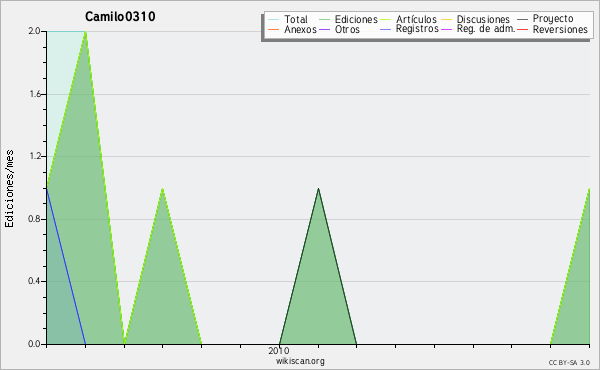Click the Artículos legend label
600x370 pixels.
(416, 19)
